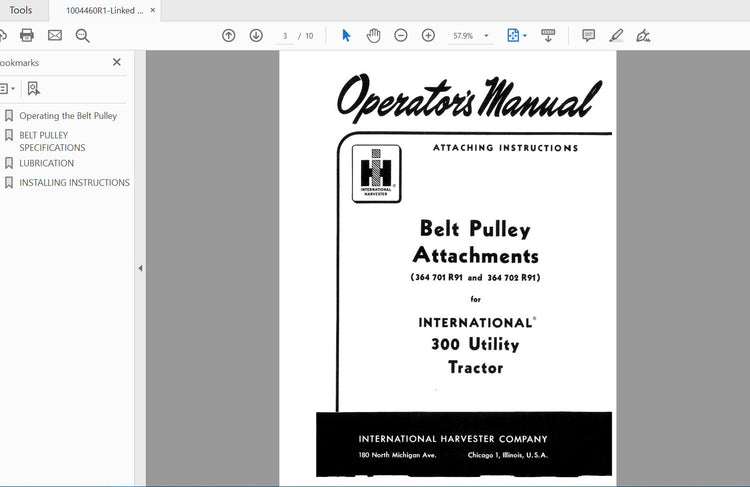Image resolution: width=750 pixels, height=487 pixels.
Task: Open the fit page options arrow
Action: (x=525, y=35)
